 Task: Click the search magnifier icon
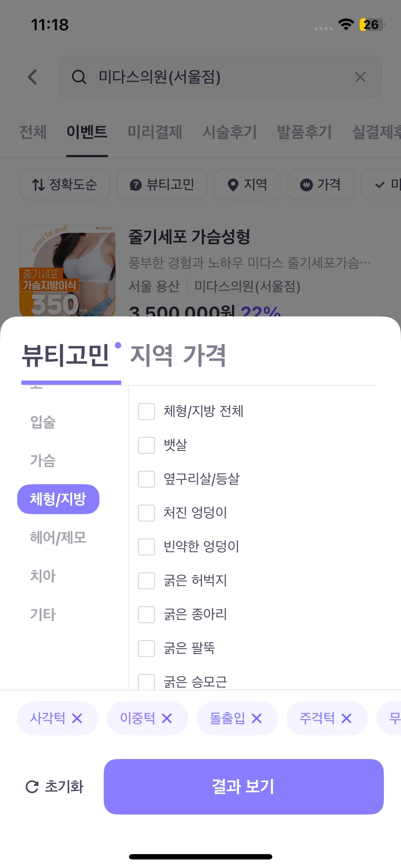coord(79,77)
